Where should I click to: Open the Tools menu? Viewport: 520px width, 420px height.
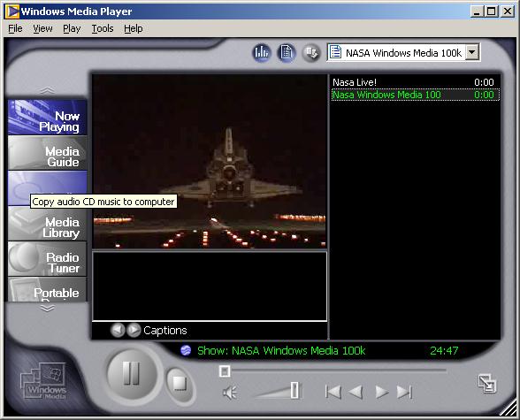pyautogui.click(x=103, y=28)
